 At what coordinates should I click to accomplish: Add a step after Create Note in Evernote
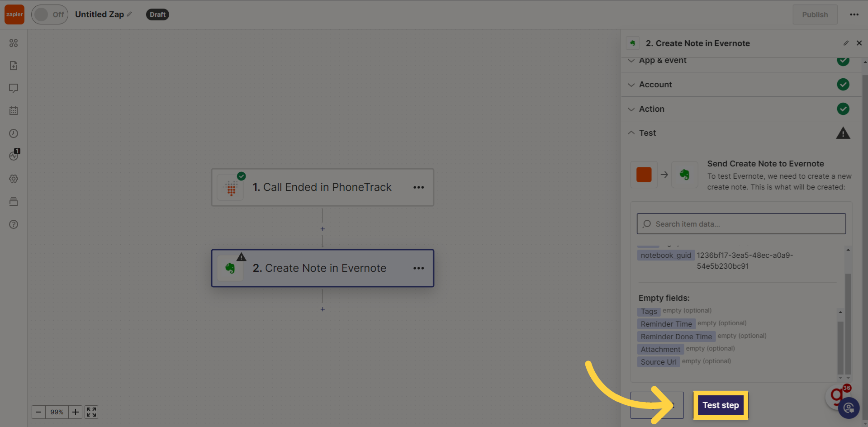click(x=323, y=309)
